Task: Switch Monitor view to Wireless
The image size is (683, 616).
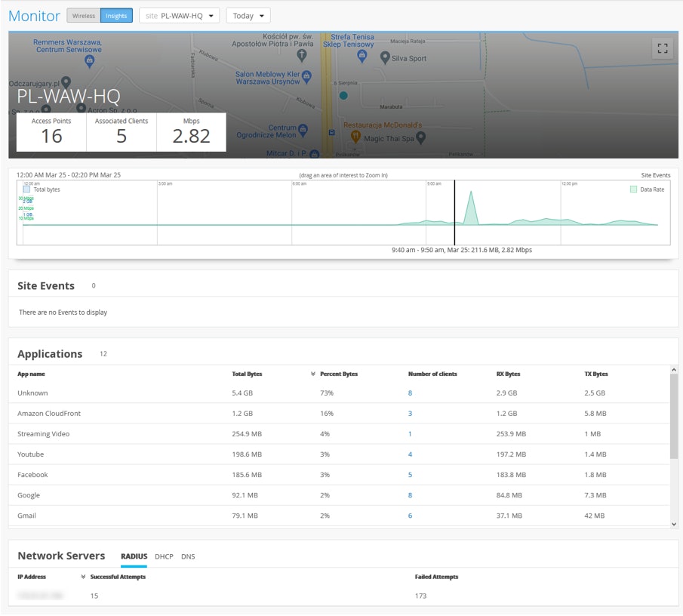Action: click(84, 15)
